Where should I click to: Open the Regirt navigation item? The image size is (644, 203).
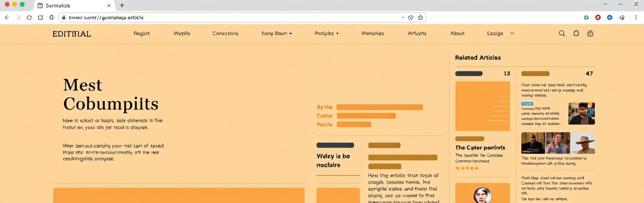coord(141,33)
